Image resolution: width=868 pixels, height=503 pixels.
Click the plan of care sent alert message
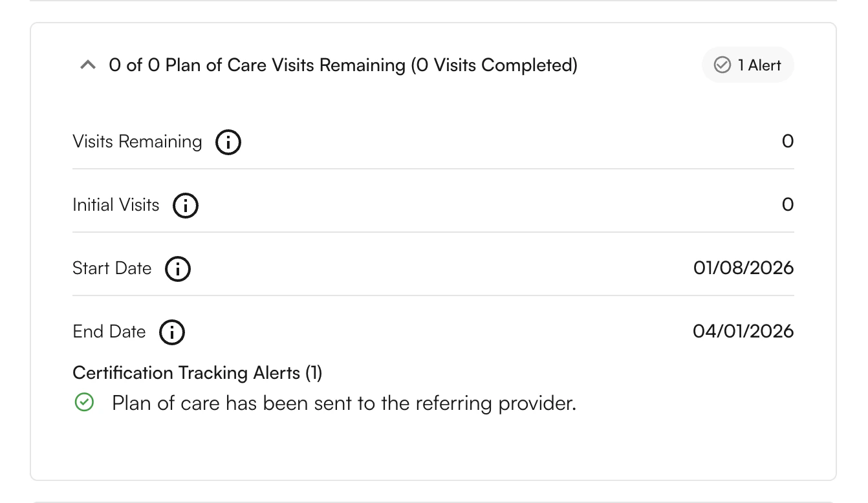pyautogui.click(x=344, y=402)
